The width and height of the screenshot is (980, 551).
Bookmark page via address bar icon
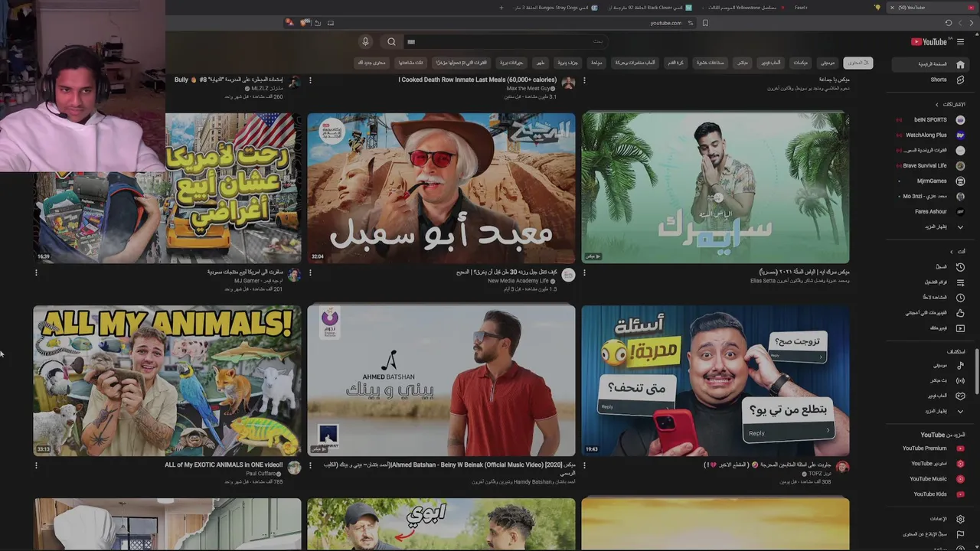tap(705, 23)
